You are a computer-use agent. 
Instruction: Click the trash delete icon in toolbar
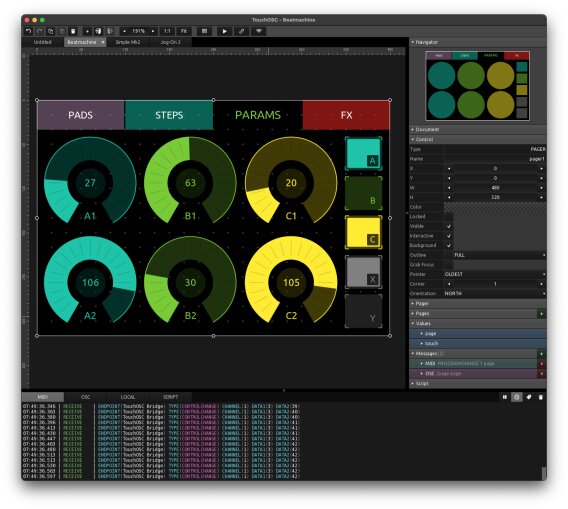pos(73,31)
